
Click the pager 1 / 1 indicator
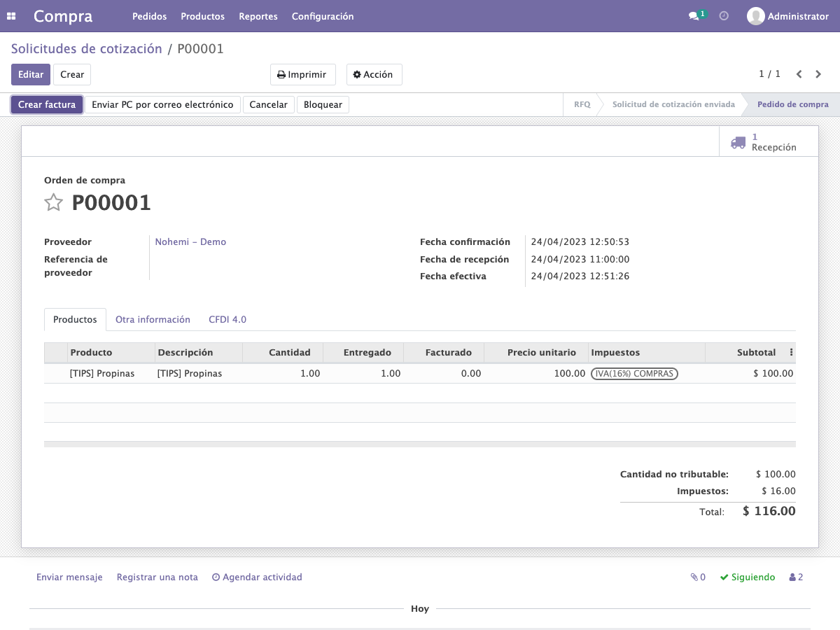point(769,74)
